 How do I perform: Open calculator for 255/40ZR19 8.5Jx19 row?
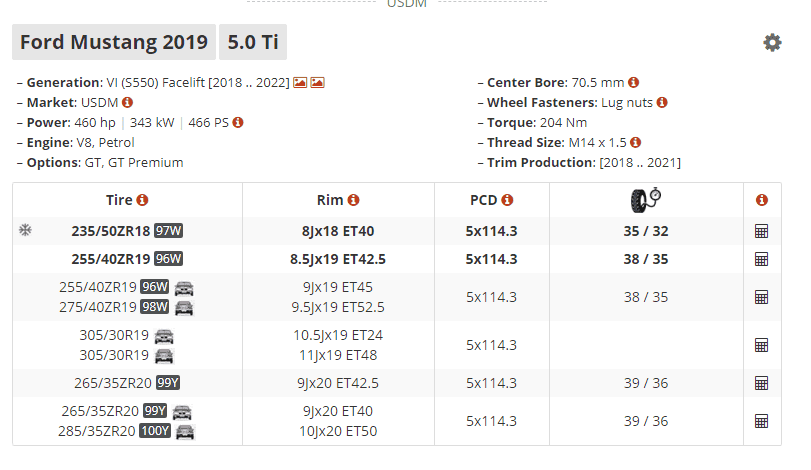[x=761, y=259]
